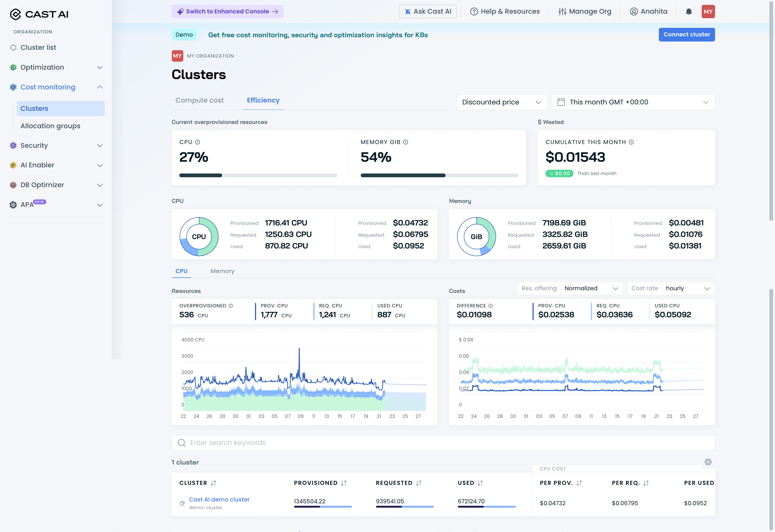Click the CPU info icon in overprovisioned resources
The width and height of the screenshot is (775, 532).
[x=197, y=142]
